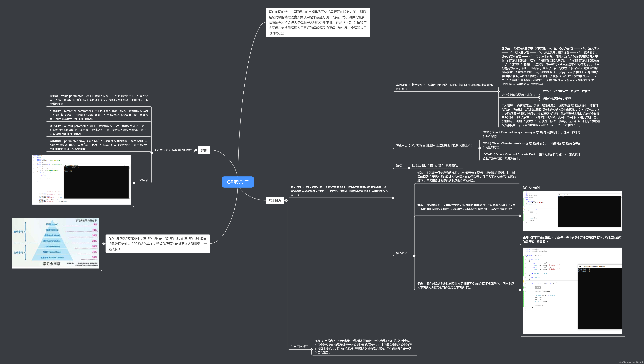This screenshot has height=364, width=644.
Task: Select the 概念：自顶向下、逐步求精 paragraph
Action: (x=363, y=347)
